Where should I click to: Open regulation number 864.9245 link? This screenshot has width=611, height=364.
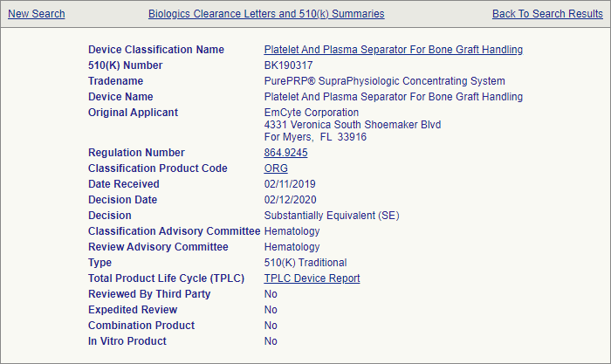tap(285, 153)
